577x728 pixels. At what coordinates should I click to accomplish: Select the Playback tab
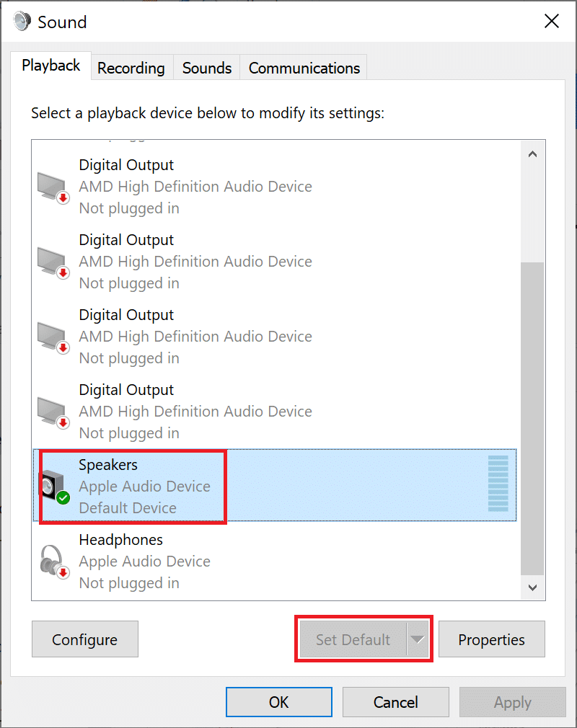click(x=50, y=65)
